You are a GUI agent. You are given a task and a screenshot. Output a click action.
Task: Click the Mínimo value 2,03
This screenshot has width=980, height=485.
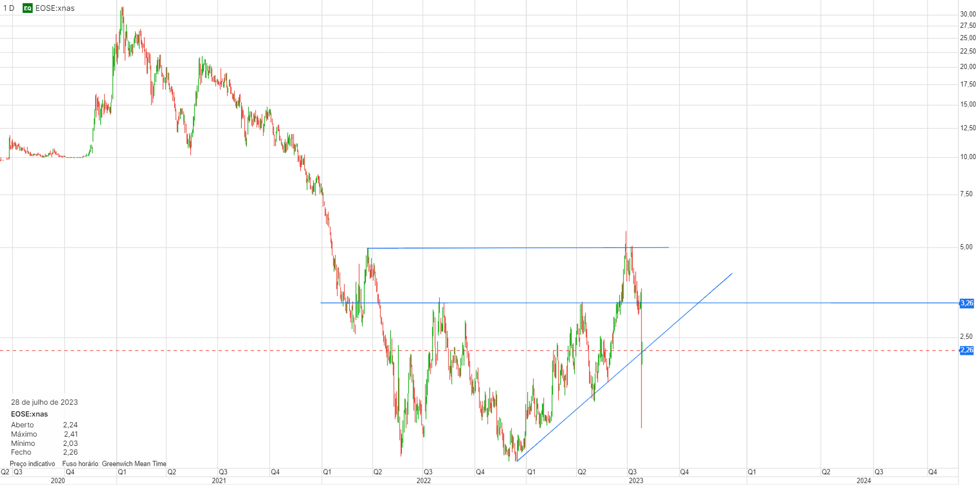(x=70, y=444)
